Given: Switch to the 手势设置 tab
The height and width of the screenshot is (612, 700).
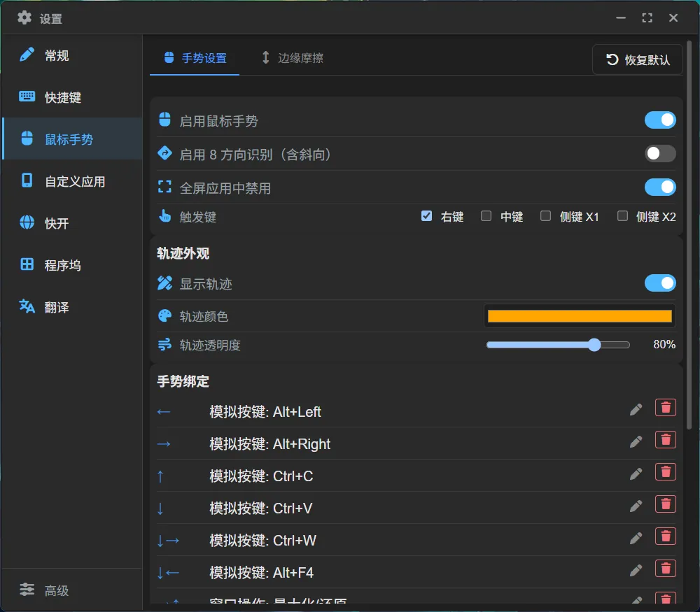Looking at the screenshot, I should point(195,58).
